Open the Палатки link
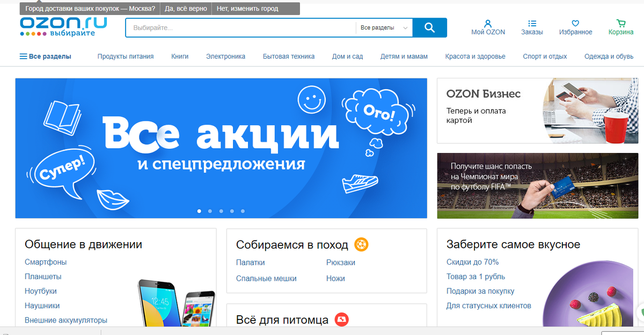 click(x=251, y=263)
